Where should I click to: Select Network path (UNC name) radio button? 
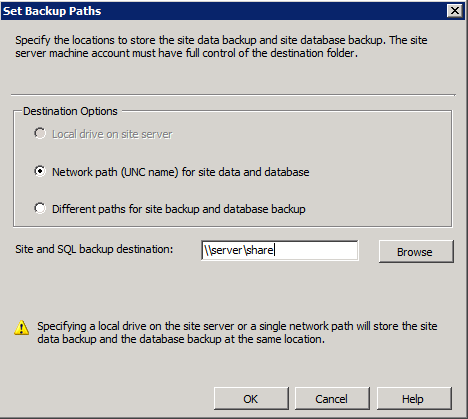point(40,172)
